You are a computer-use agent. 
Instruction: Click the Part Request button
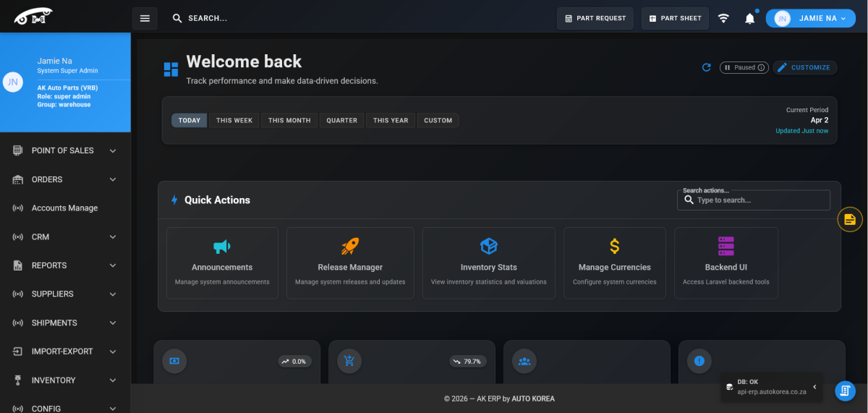coord(595,18)
